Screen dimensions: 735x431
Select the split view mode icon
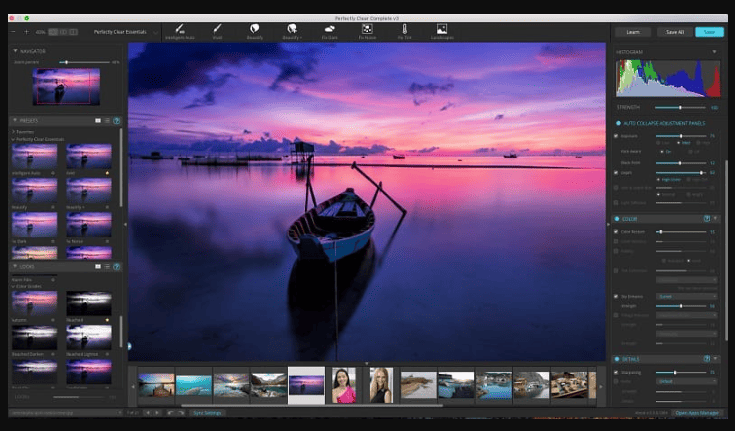pyautogui.click(x=63, y=32)
